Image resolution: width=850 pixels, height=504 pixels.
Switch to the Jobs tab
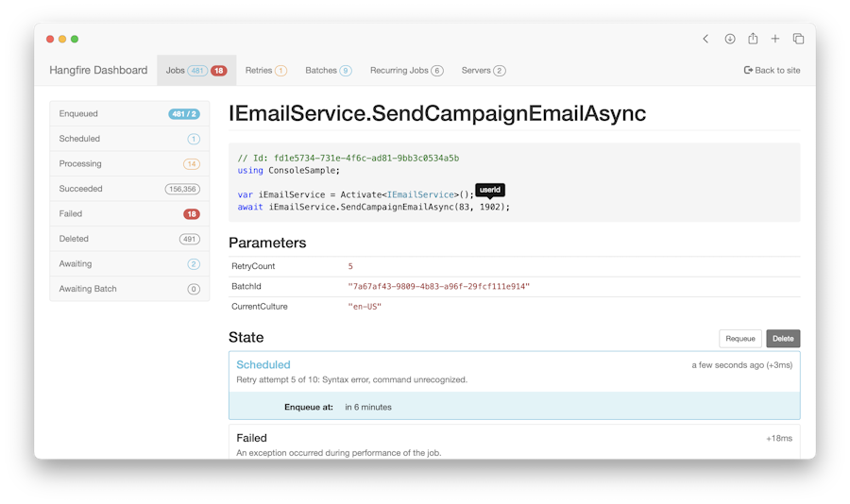tap(196, 70)
